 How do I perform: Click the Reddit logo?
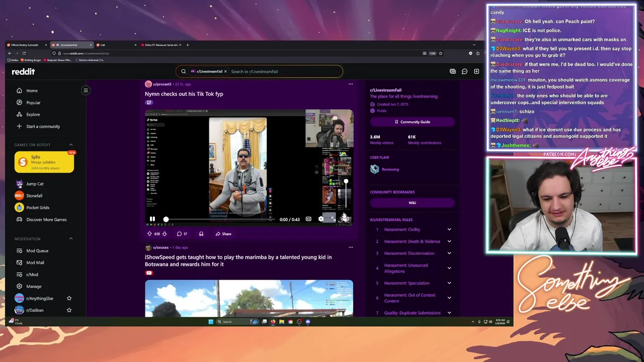coord(23,71)
